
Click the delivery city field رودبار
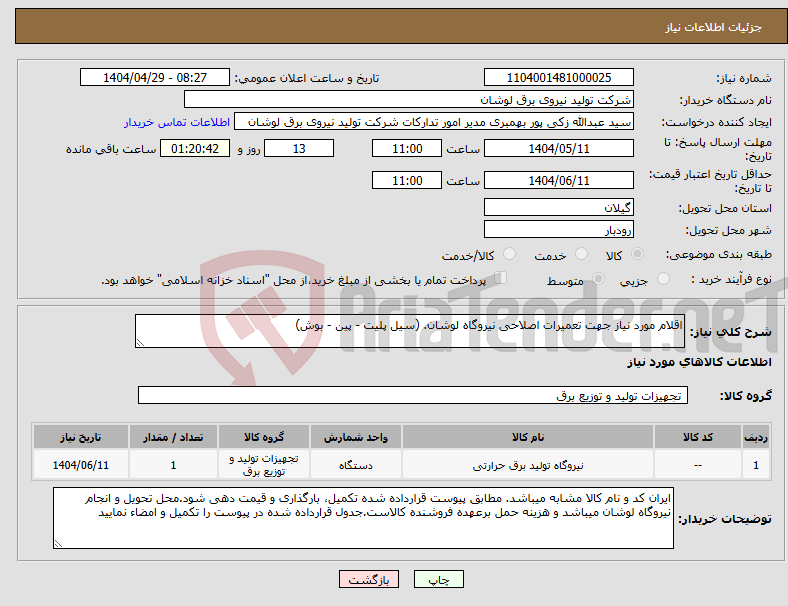[x=558, y=230]
